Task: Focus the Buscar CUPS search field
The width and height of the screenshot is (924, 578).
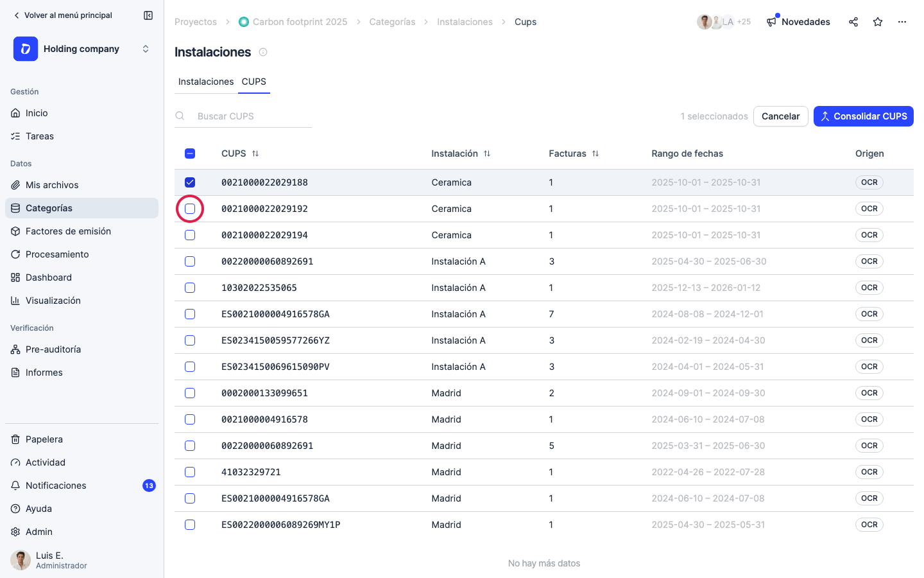Action: tap(243, 116)
